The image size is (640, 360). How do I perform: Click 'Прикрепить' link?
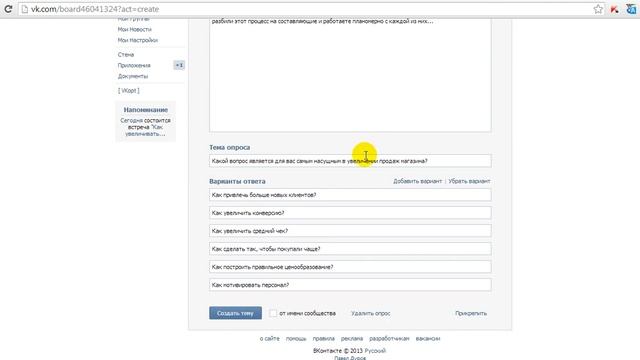click(x=471, y=313)
